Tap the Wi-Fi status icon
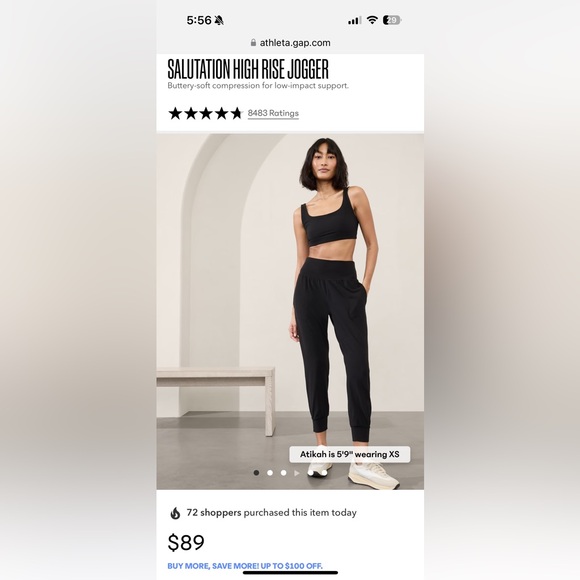 click(x=372, y=20)
